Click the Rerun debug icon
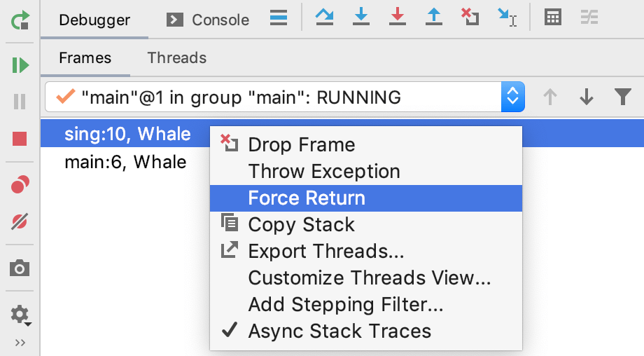 point(20,20)
